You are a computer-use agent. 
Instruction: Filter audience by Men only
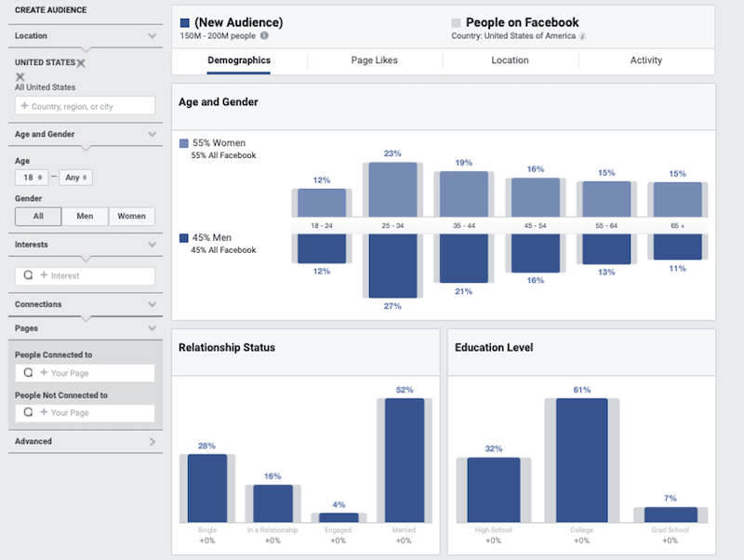point(86,216)
